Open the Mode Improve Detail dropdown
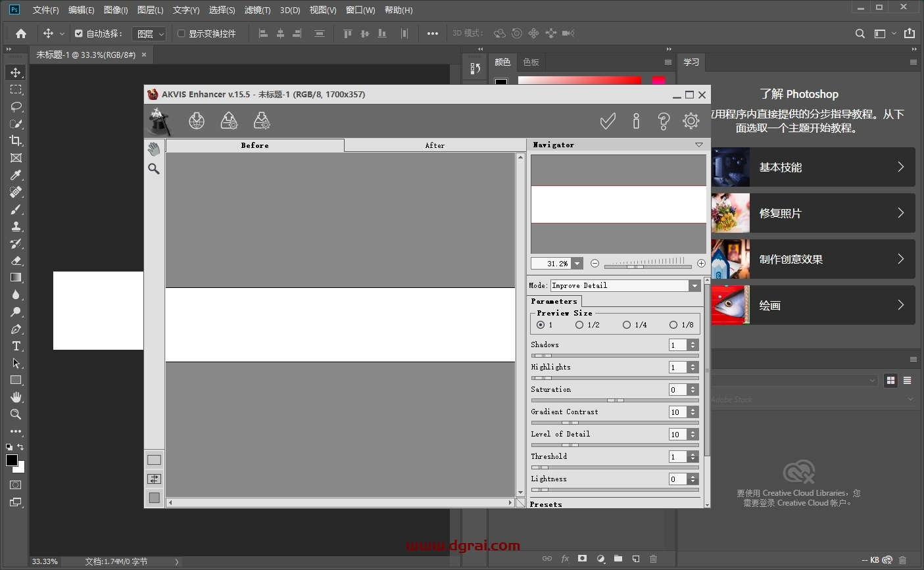Image resolution: width=924 pixels, height=570 pixels. coord(694,285)
